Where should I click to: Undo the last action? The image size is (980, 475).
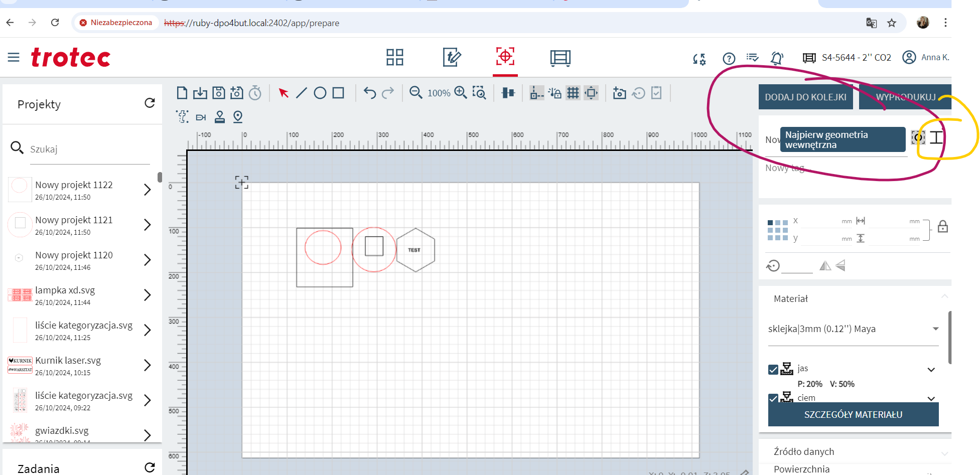click(370, 93)
